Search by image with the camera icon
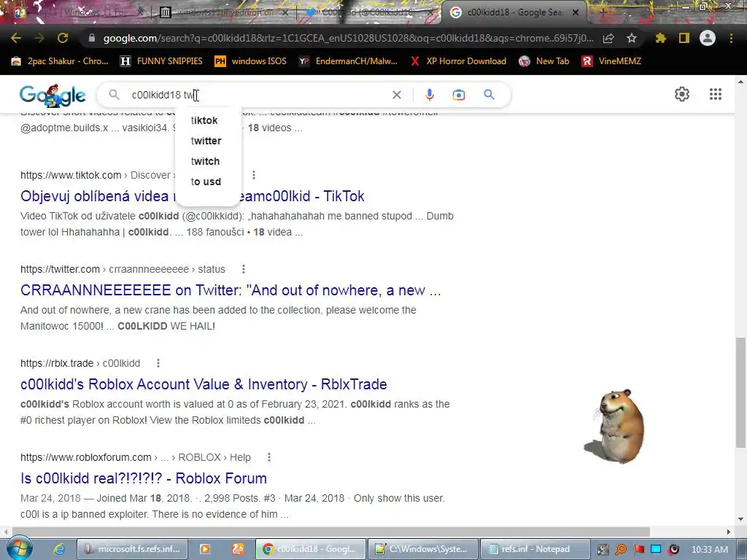 459,95
